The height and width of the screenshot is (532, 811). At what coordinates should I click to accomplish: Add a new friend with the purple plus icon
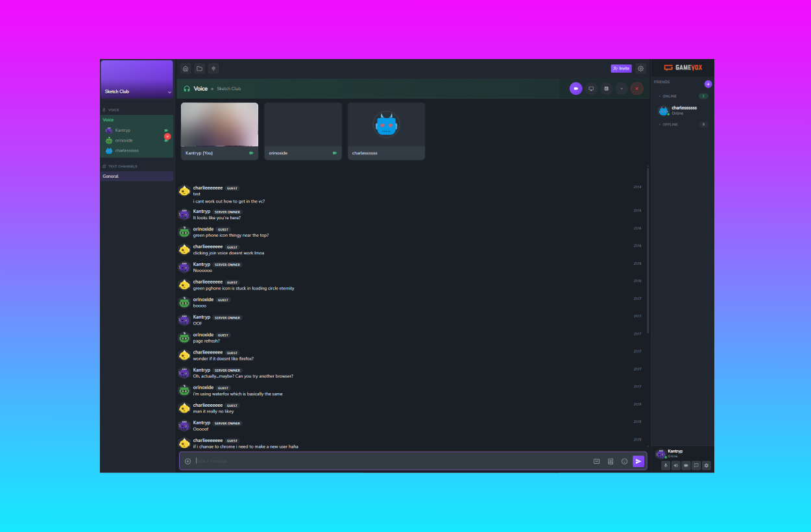tap(708, 84)
